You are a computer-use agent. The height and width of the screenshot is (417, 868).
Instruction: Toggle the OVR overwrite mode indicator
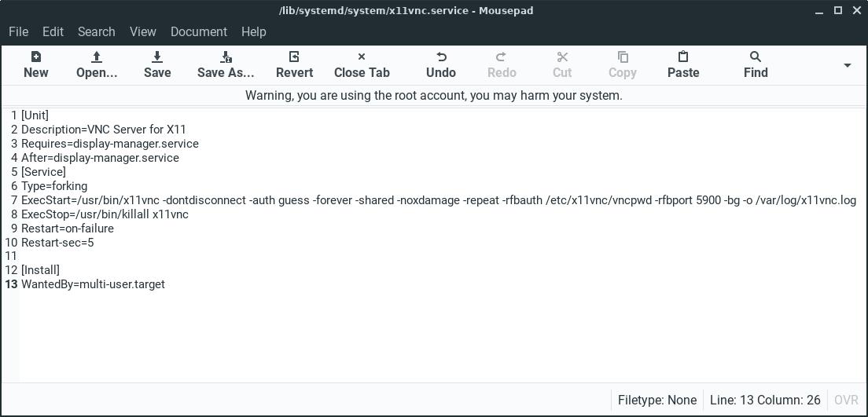tap(846, 401)
